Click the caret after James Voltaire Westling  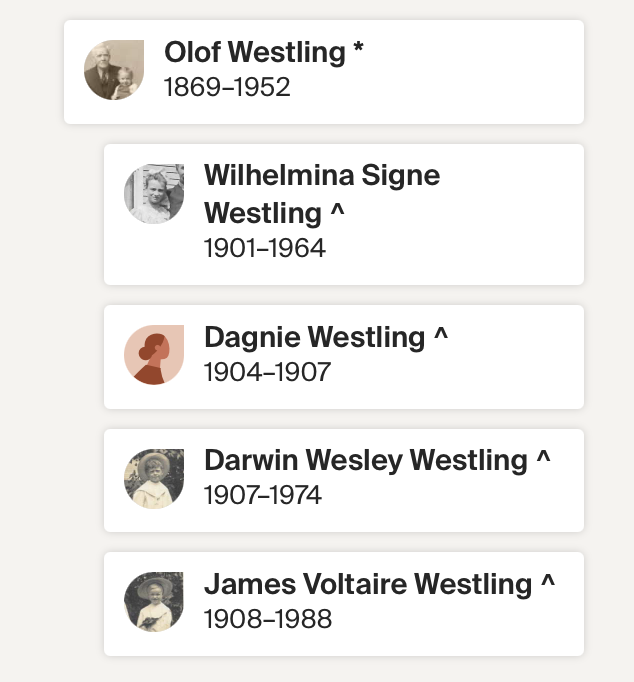(x=548, y=583)
